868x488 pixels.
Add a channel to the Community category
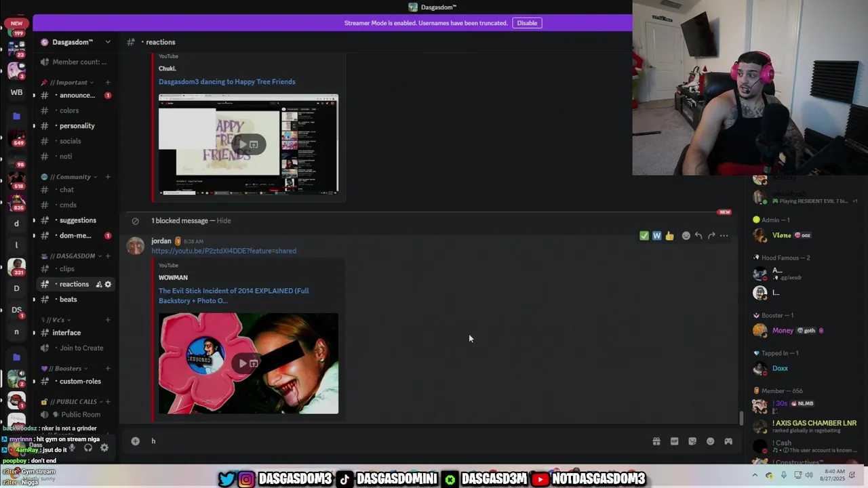click(108, 177)
